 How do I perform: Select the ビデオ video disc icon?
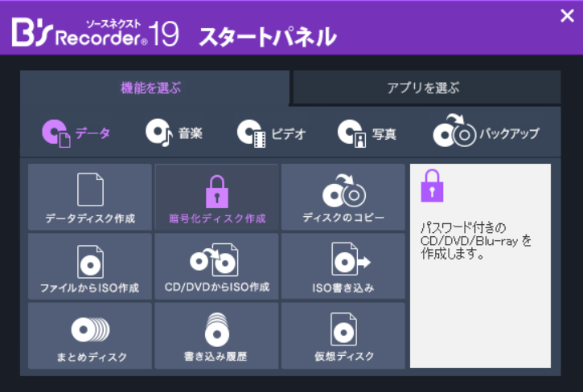pos(252,133)
